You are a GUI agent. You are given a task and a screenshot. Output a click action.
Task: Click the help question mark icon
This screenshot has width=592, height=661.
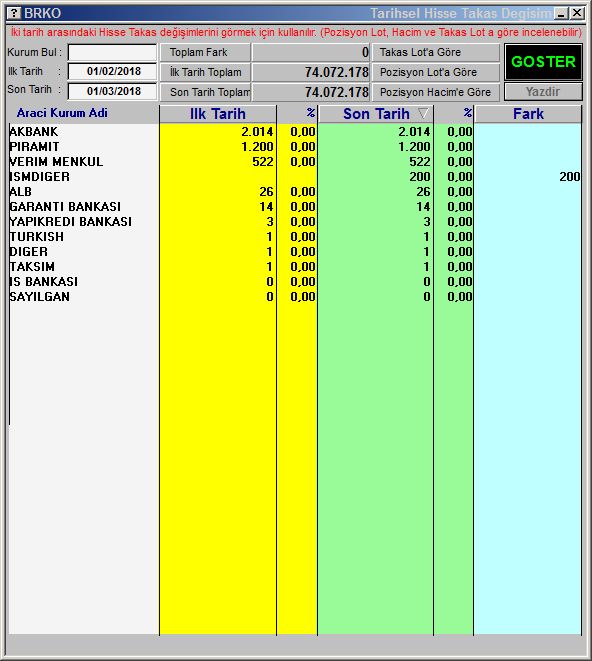(14, 13)
